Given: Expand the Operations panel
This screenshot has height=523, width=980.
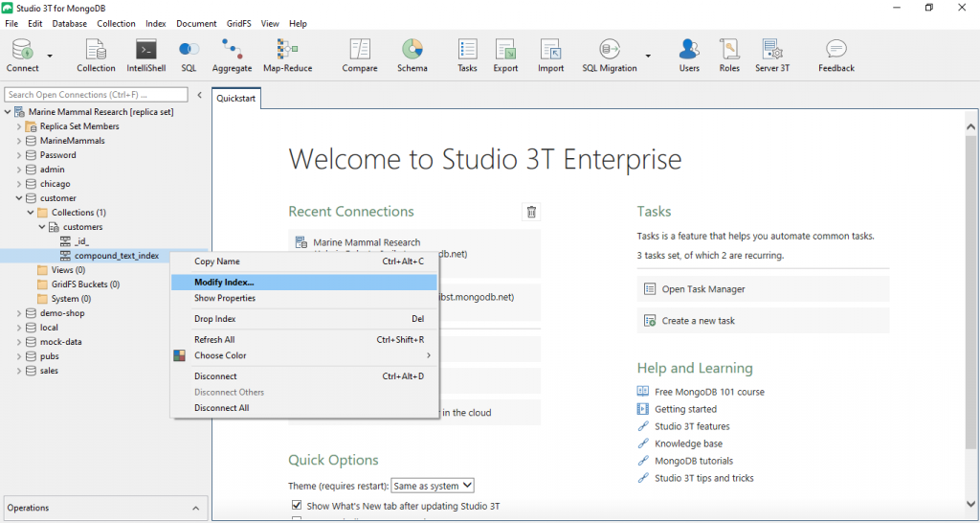Looking at the screenshot, I should pyautogui.click(x=195, y=508).
